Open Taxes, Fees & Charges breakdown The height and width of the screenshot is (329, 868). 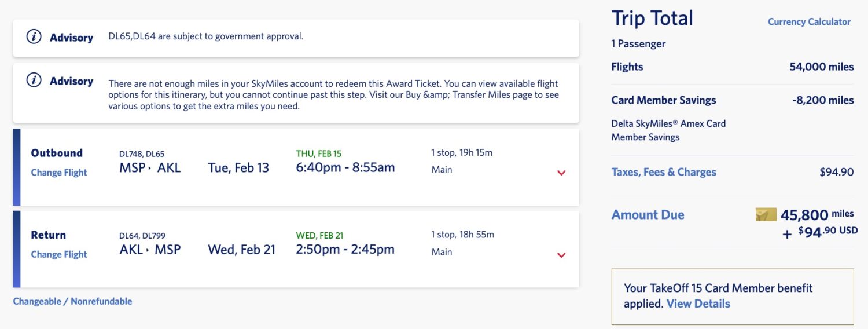click(664, 172)
